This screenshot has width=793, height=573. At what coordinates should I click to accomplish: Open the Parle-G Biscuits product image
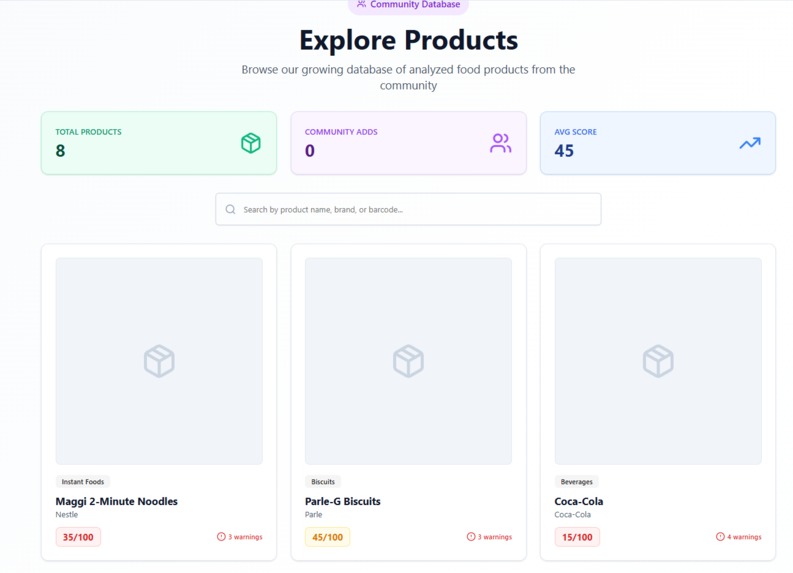click(x=409, y=361)
